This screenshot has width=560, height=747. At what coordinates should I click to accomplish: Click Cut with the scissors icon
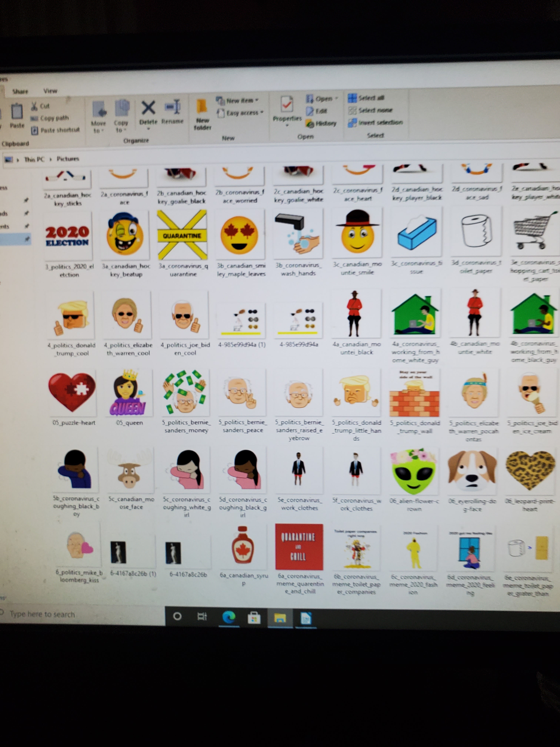(x=41, y=106)
